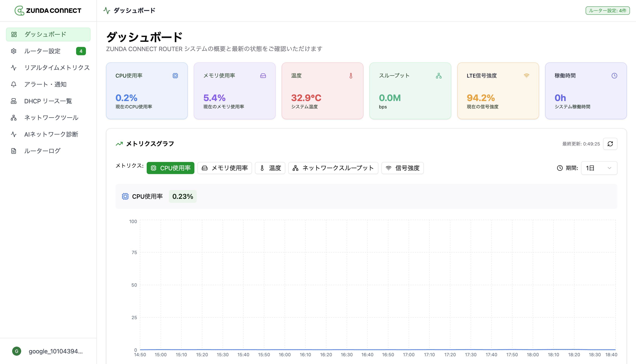Screen dimensions: 636x364
Task: Select the ダッシュボード icon in the sidebar
Action: pyautogui.click(x=14, y=34)
